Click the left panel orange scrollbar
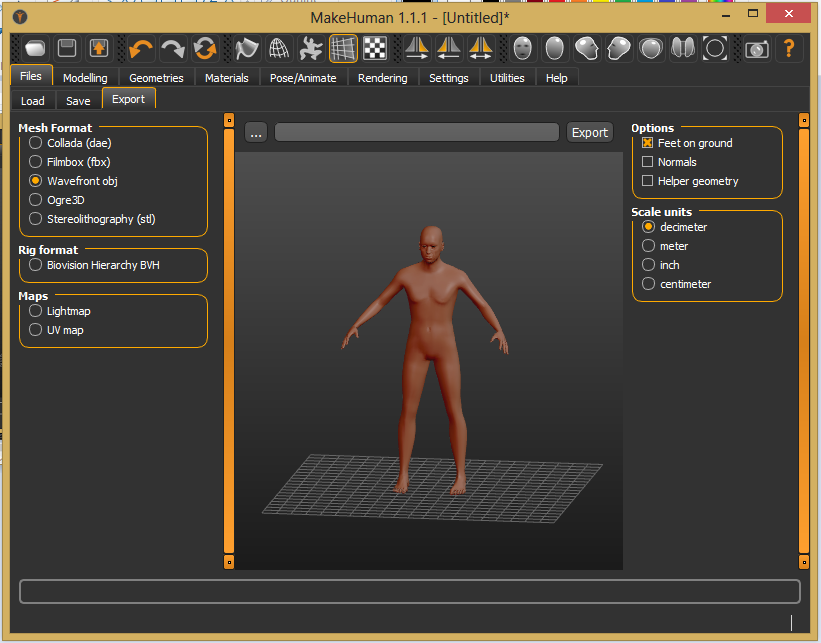This screenshot has width=821, height=643. point(229,341)
